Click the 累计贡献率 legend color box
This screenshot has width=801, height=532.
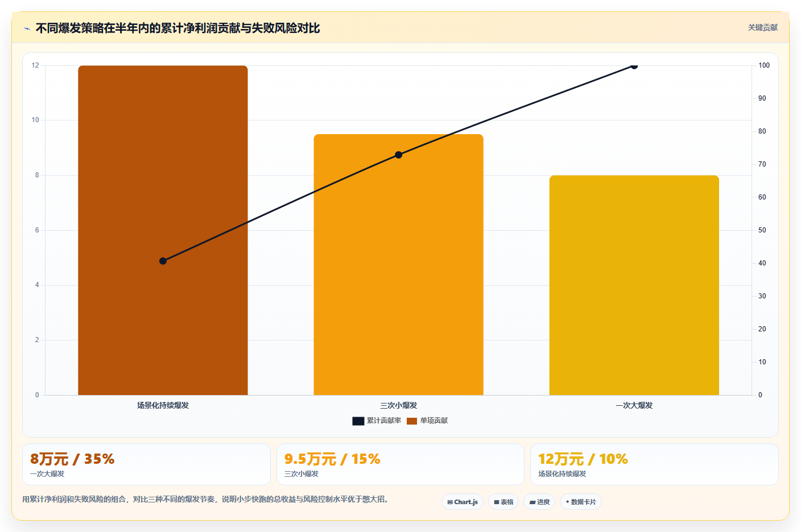[x=358, y=421]
